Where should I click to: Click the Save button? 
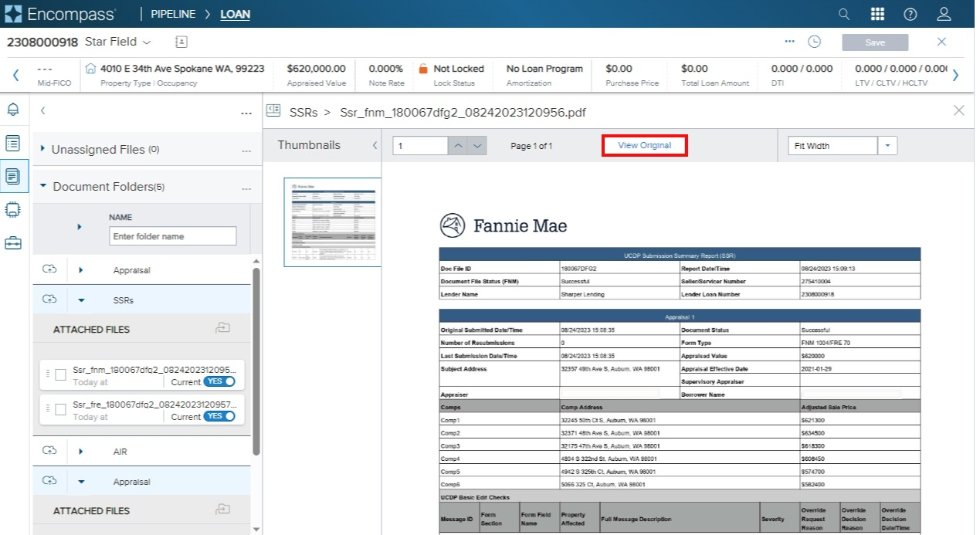[875, 42]
